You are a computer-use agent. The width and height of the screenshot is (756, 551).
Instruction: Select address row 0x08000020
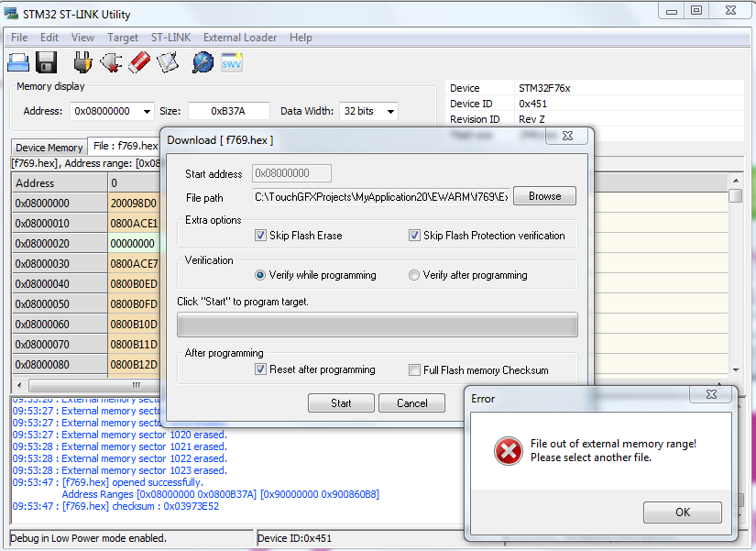point(60,244)
